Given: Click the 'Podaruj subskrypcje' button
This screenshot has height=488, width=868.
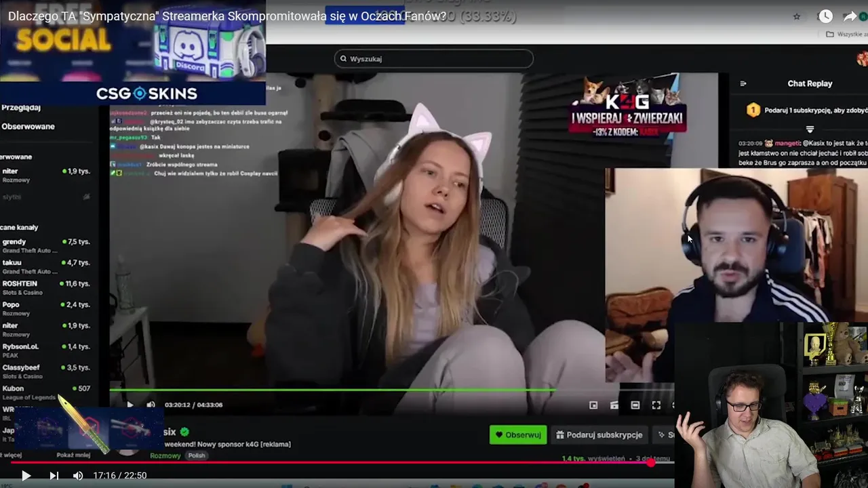Looking at the screenshot, I should click(x=599, y=434).
